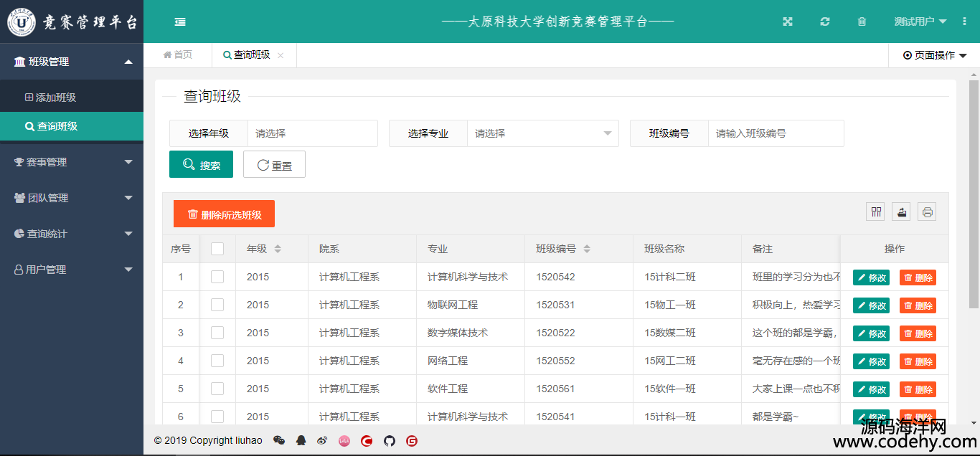Open 添加班级 in the sidebar
Viewport: 980px width, 456px height.
[72, 98]
